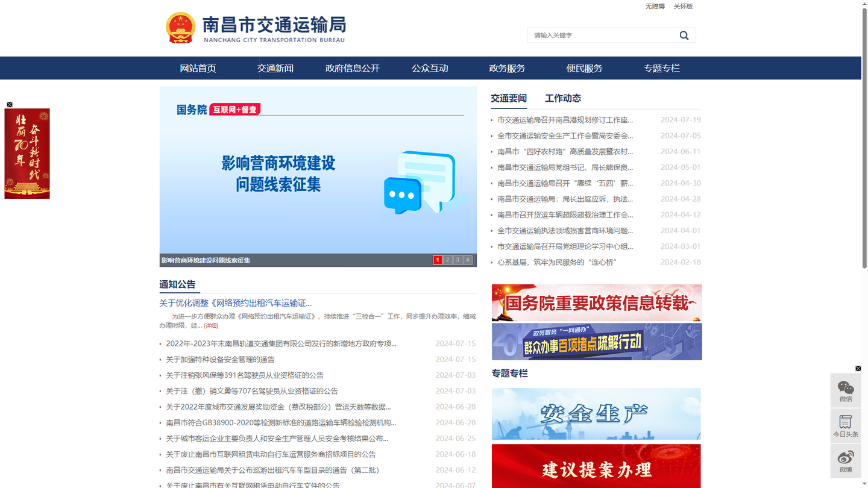Focus the 请输入关键字 search field
The height and width of the screenshot is (488, 868).
tap(603, 36)
